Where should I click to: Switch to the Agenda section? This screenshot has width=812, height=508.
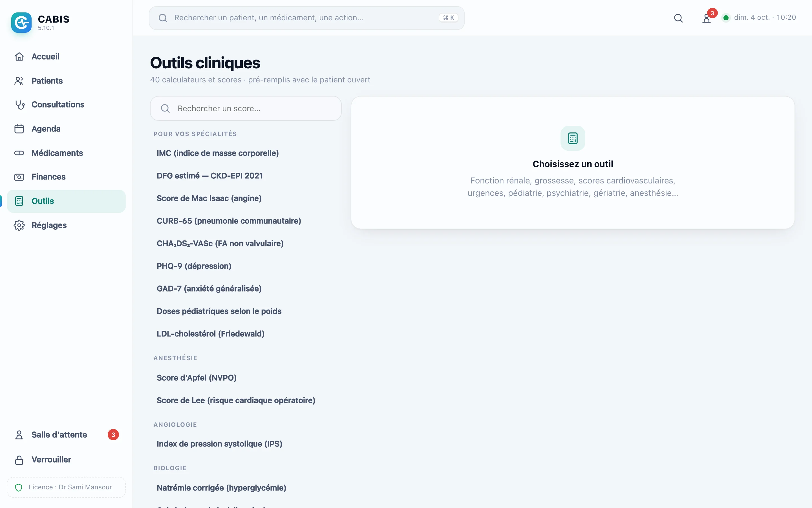point(66,129)
